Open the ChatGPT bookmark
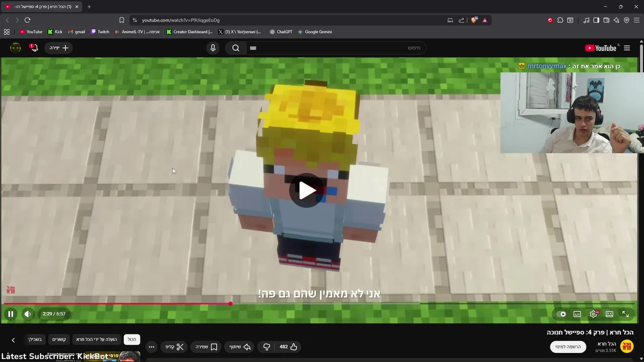This screenshot has height=362, width=644. click(281, 32)
